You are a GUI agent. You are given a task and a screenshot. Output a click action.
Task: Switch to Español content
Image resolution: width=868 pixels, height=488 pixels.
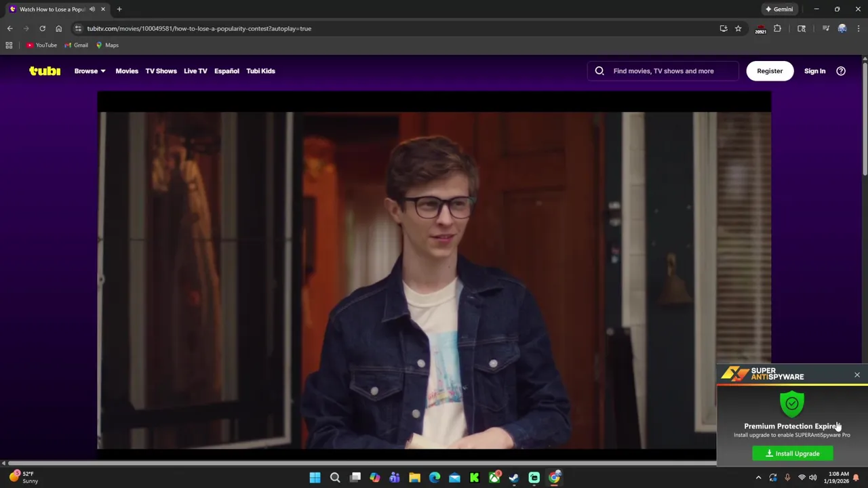tap(226, 70)
